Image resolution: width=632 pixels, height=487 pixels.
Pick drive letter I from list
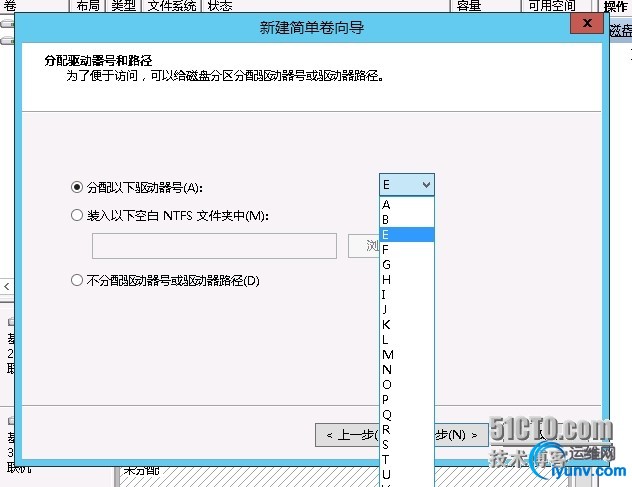407,294
